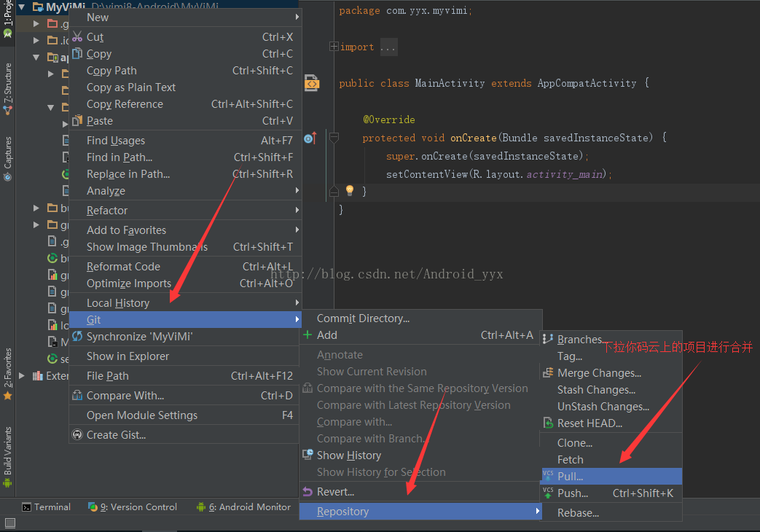Collapse the onCreate method fold marker
This screenshot has width=760, height=532.
334,138
